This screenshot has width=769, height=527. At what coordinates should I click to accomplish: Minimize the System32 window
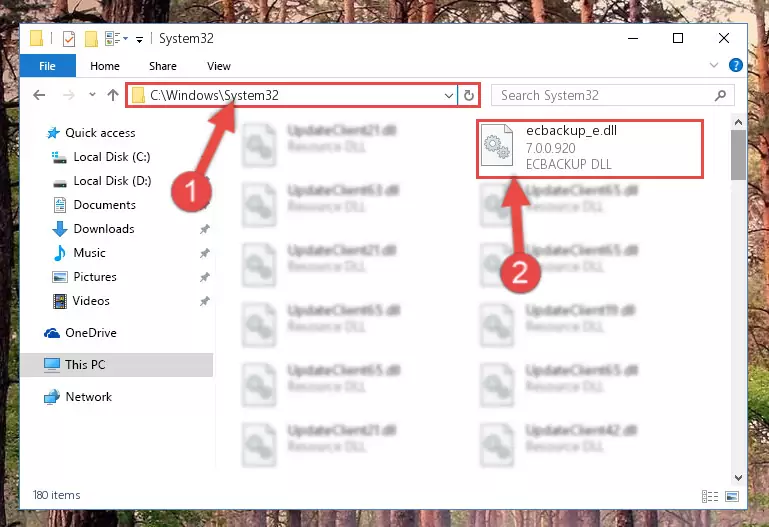633,38
